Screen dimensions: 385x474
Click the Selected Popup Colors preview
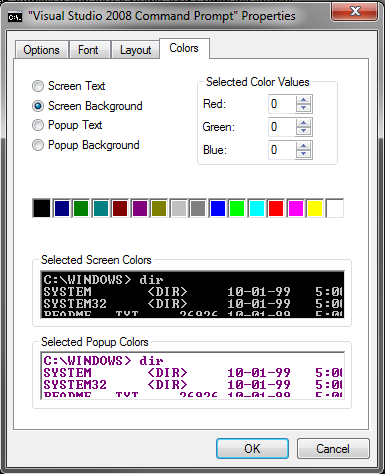pyautogui.click(x=192, y=376)
